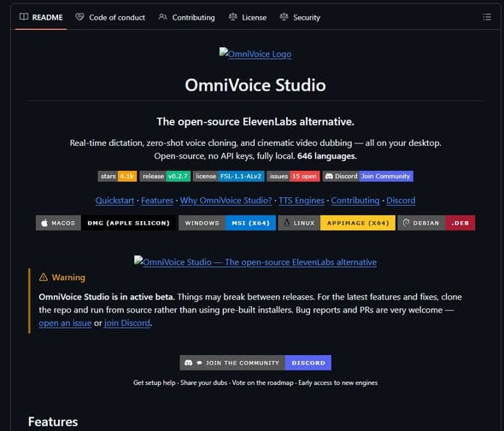The image size is (504, 431).
Task: Select 'The open-source ElevenLabs alternative.' tagline
Action: pos(255,122)
